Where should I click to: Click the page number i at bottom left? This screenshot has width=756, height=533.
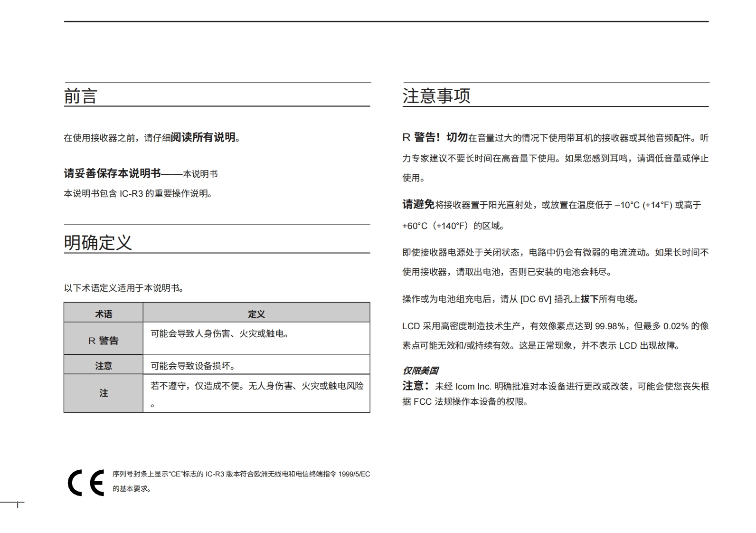[x=18, y=505]
